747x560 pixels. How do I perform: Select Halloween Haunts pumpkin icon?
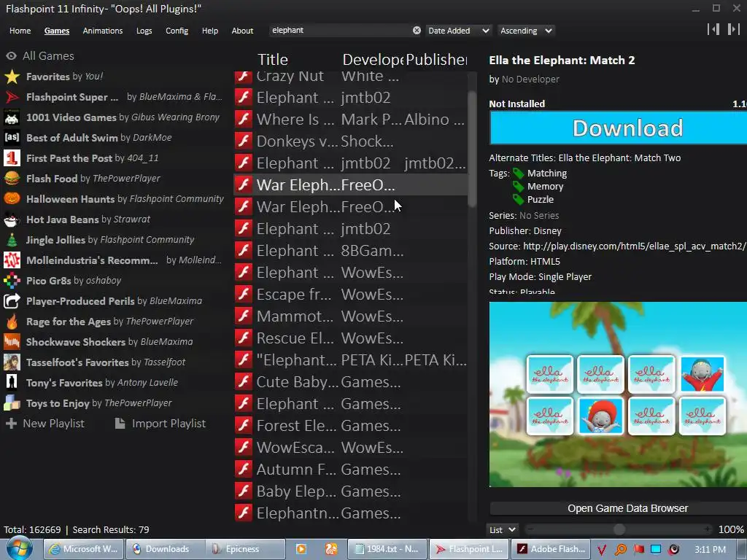point(12,199)
